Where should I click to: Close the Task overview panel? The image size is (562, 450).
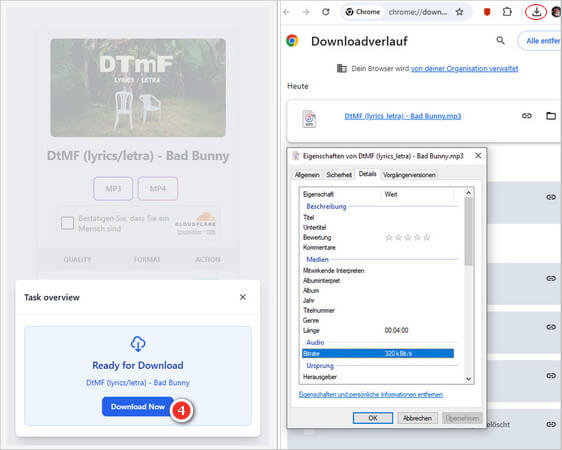tap(243, 297)
